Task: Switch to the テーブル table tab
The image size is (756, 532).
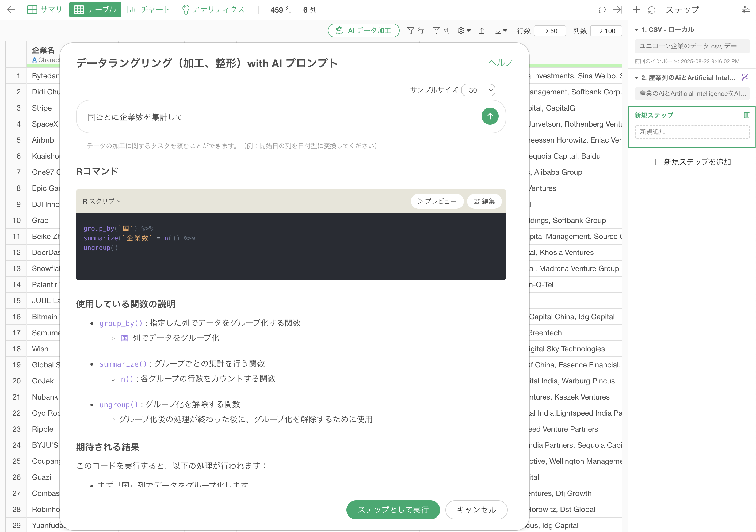Action: point(95,10)
